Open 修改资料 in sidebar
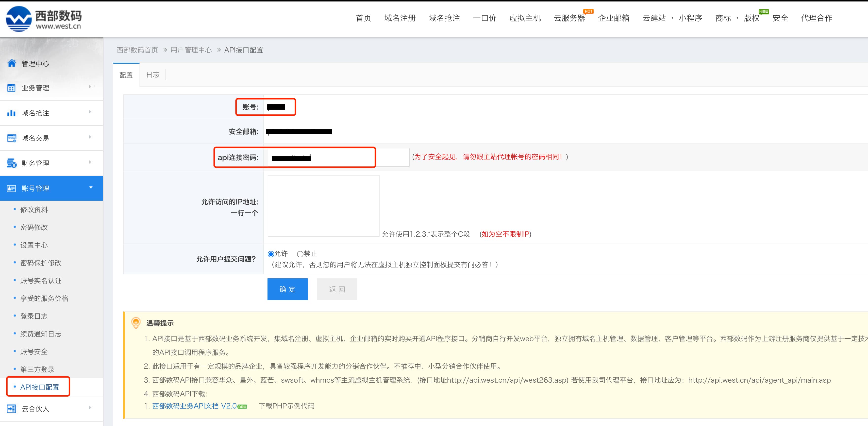 coord(34,210)
